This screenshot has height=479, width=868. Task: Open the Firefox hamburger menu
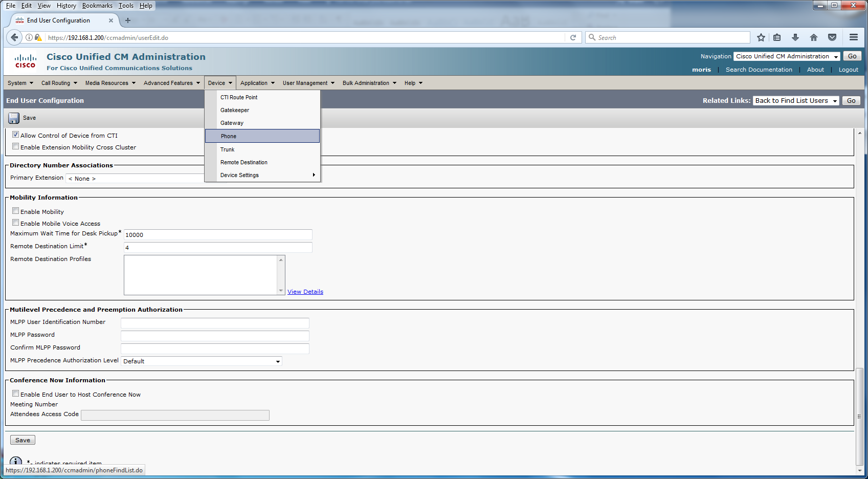(x=854, y=37)
